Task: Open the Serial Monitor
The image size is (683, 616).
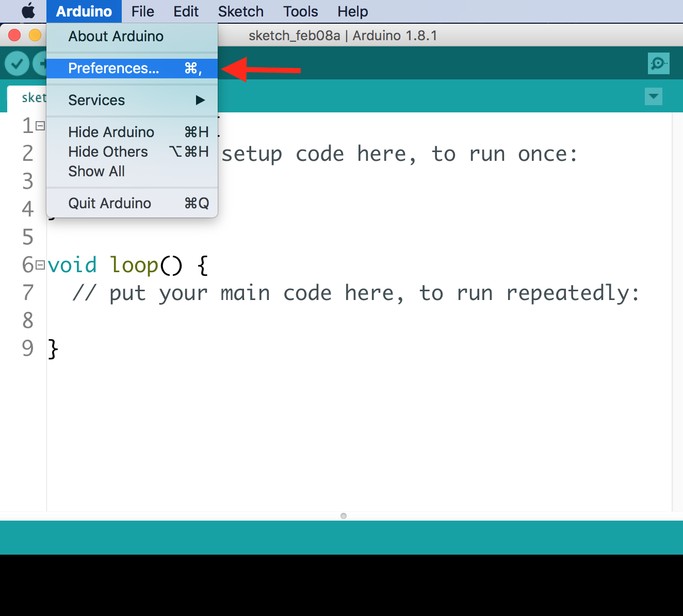Action: coord(658,63)
